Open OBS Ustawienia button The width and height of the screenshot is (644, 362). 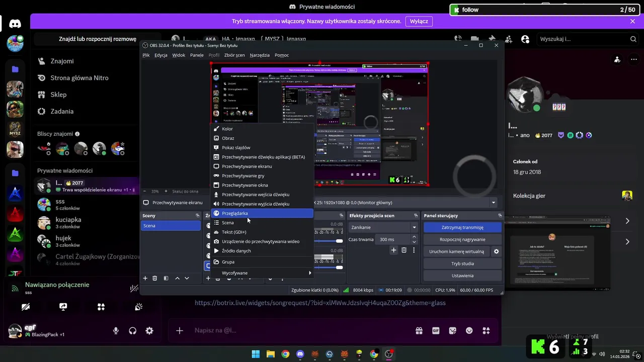click(x=462, y=276)
